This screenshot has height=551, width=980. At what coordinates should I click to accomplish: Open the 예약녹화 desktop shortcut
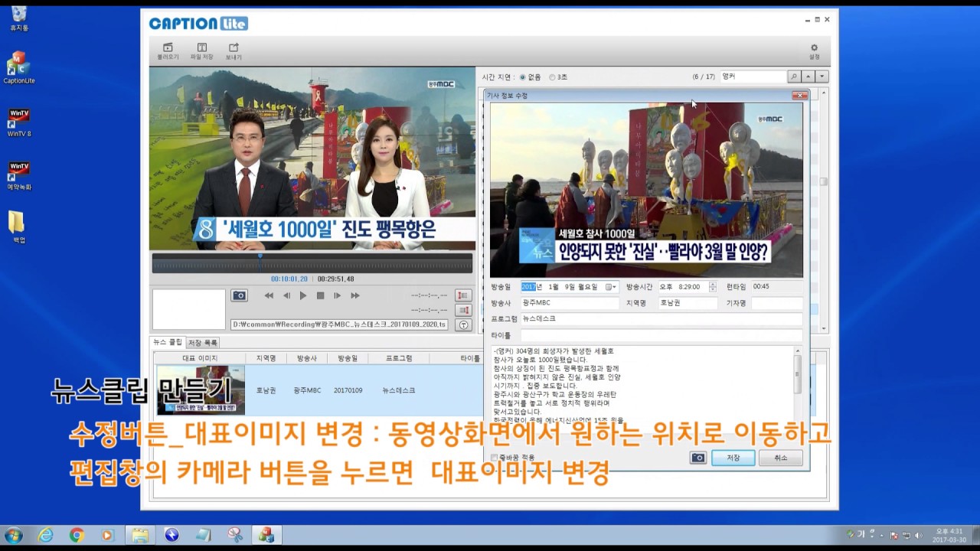click(x=19, y=176)
